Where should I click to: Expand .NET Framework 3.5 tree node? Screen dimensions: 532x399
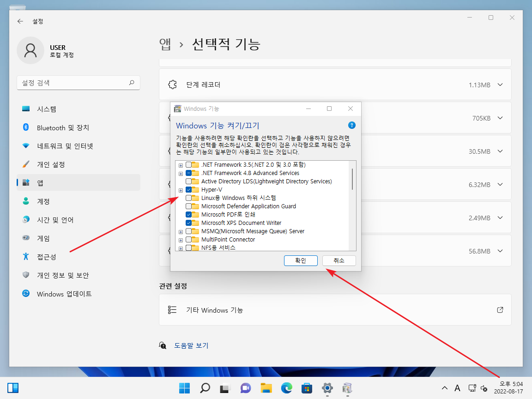point(181,165)
